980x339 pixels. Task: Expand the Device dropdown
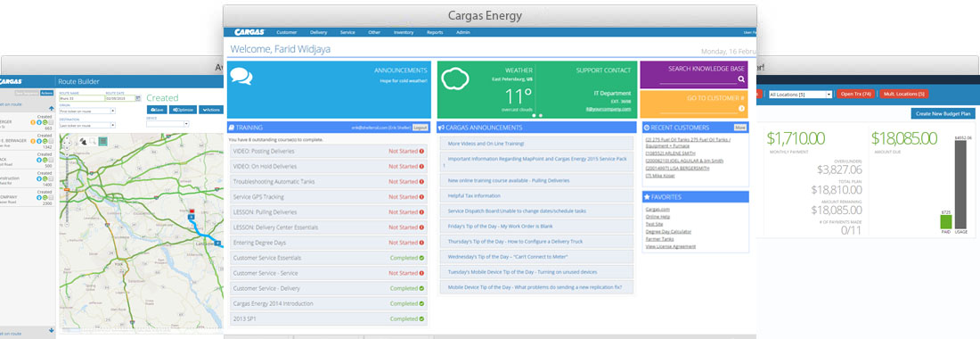click(167, 124)
